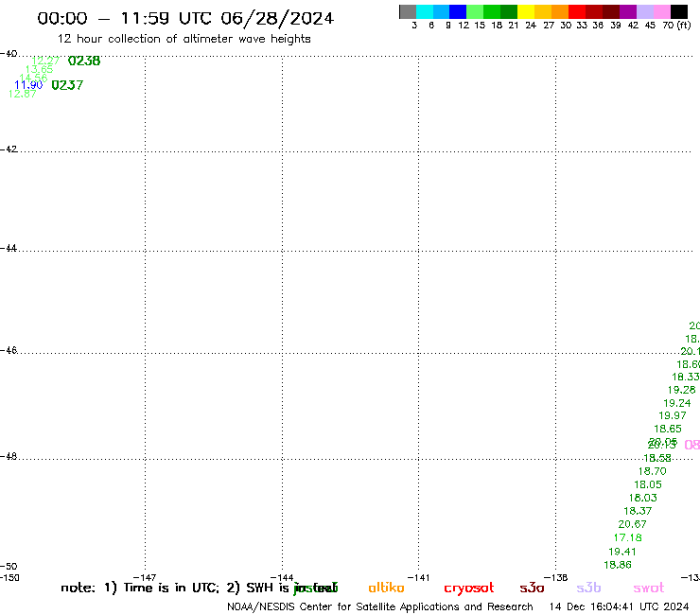Select the 's3a' satellite legend label
This screenshot has height=615, width=700.
pyautogui.click(x=532, y=588)
